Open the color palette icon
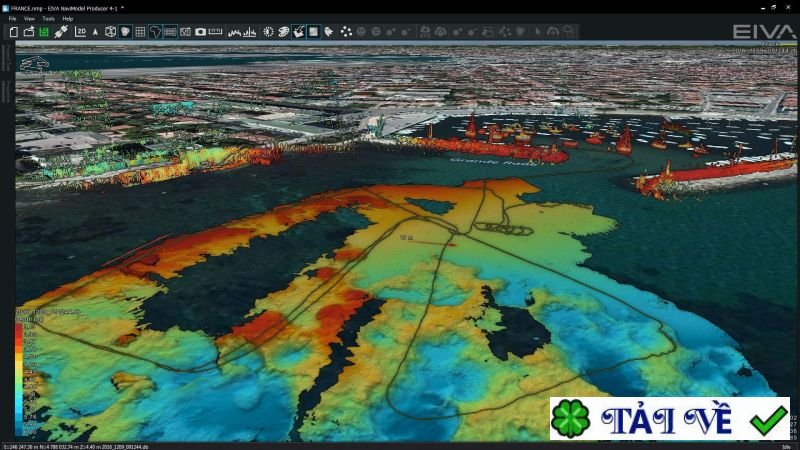800x450 pixels. (x=284, y=31)
